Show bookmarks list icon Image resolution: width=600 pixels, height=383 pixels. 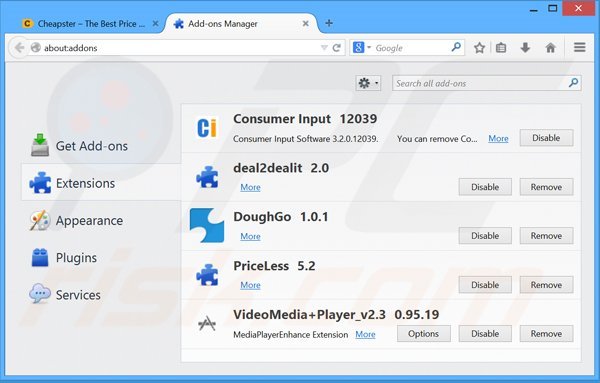point(501,48)
